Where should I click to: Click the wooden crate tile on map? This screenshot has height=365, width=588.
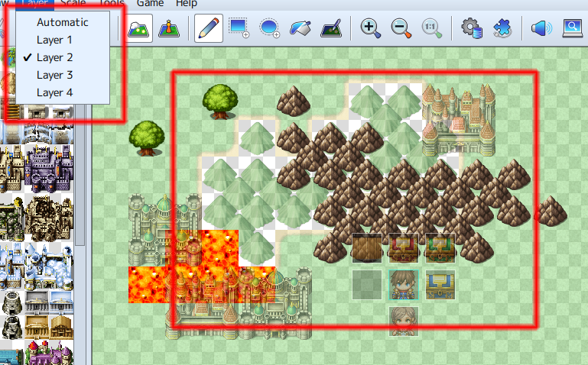(367, 248)
